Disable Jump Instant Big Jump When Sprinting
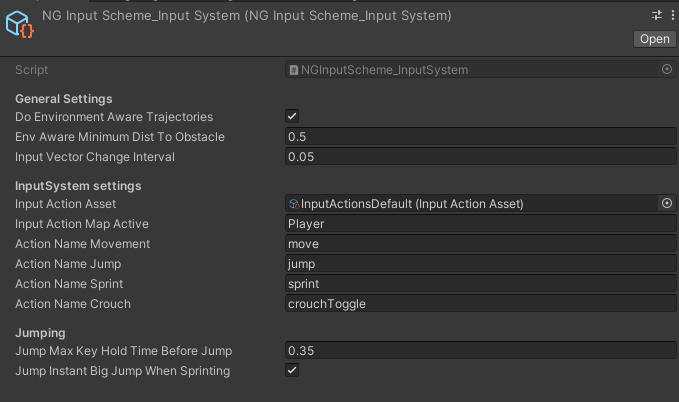This screenshot has width=679, height=402. coord(292,371)
